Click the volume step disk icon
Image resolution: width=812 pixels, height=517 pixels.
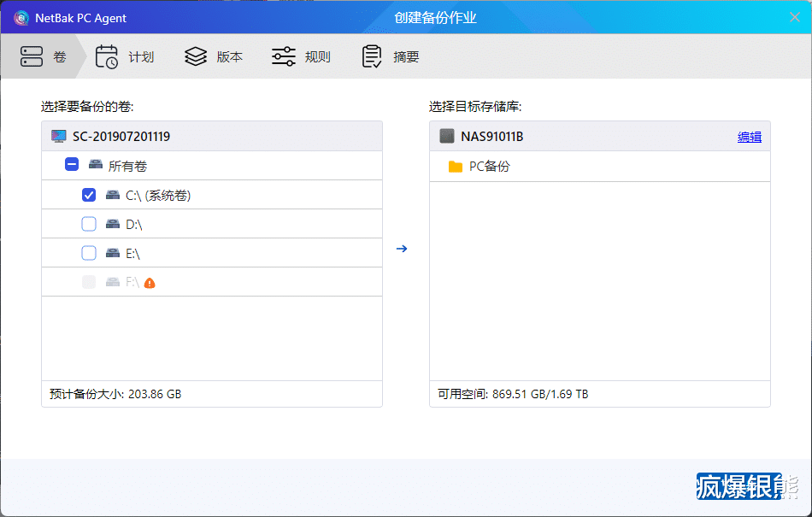pyautogui.click(x=32, y=56)
